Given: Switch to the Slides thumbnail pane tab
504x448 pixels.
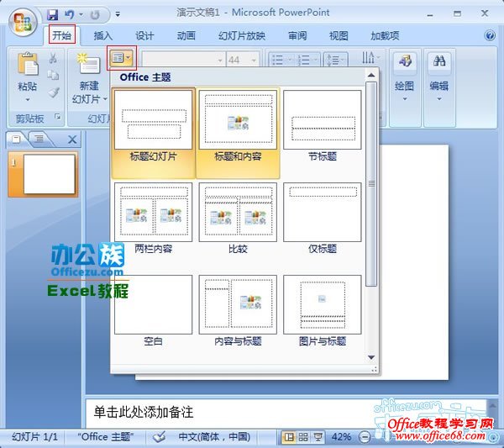Looking at the screenshot, I should (16, 139).
